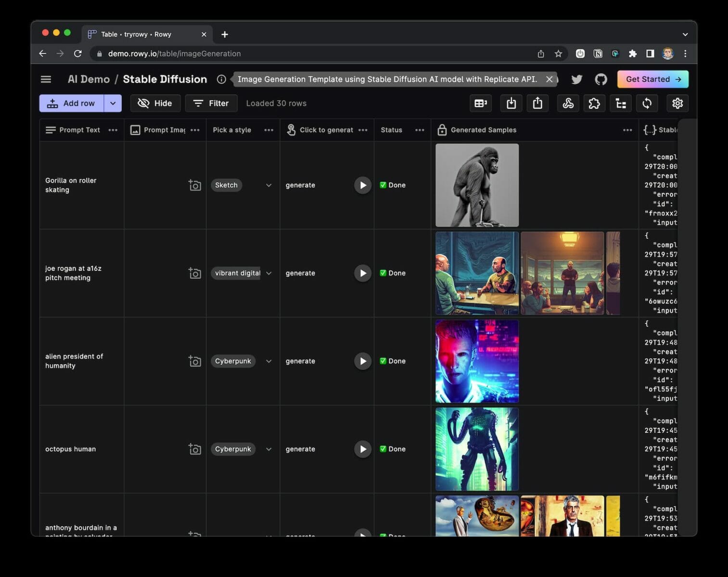Toggle the browser side panel
728x577 pixels.
tap(650, 54)
